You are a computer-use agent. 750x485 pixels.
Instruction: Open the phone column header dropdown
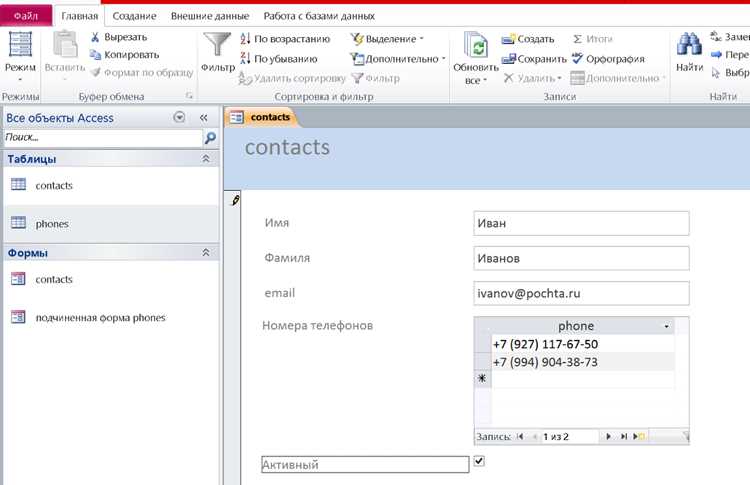[666, 326]
